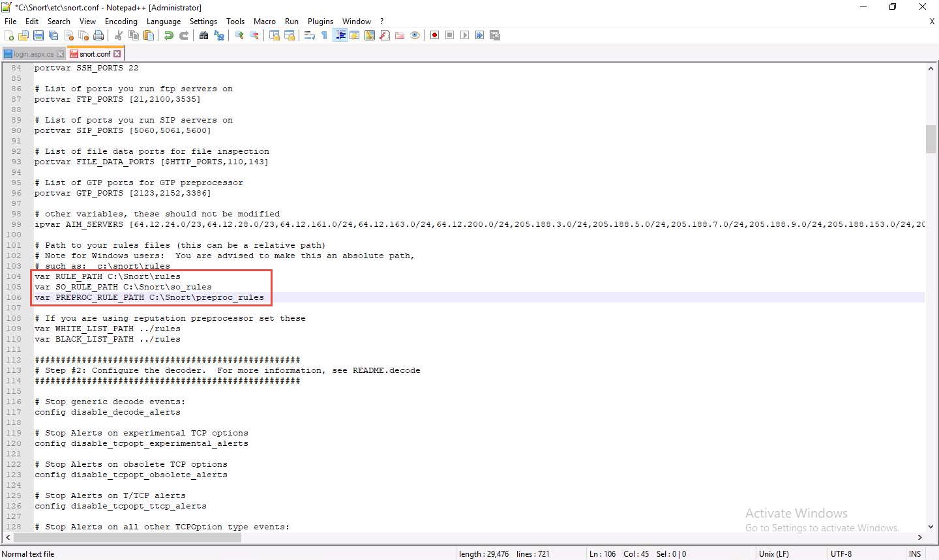
Task: Click the Stop Recording macro icon
Action: (449, 35)
